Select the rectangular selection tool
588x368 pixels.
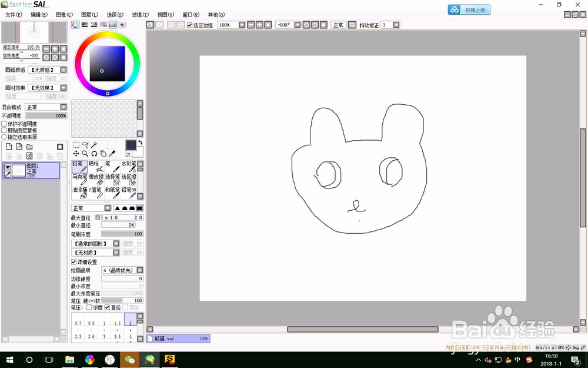coord(76,145)
